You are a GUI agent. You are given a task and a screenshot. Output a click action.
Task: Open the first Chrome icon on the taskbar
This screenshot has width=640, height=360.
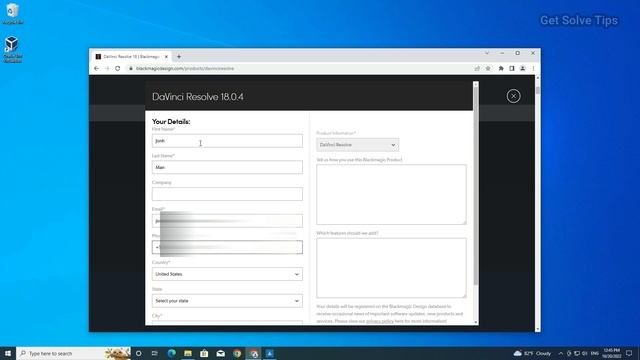[x=237, y=353]
